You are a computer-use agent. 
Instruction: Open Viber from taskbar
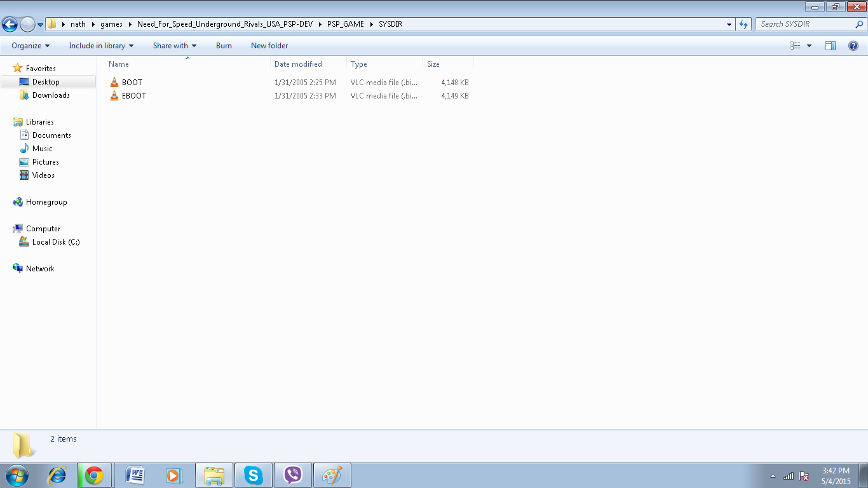pyautogui.click(x=293, y=475)
